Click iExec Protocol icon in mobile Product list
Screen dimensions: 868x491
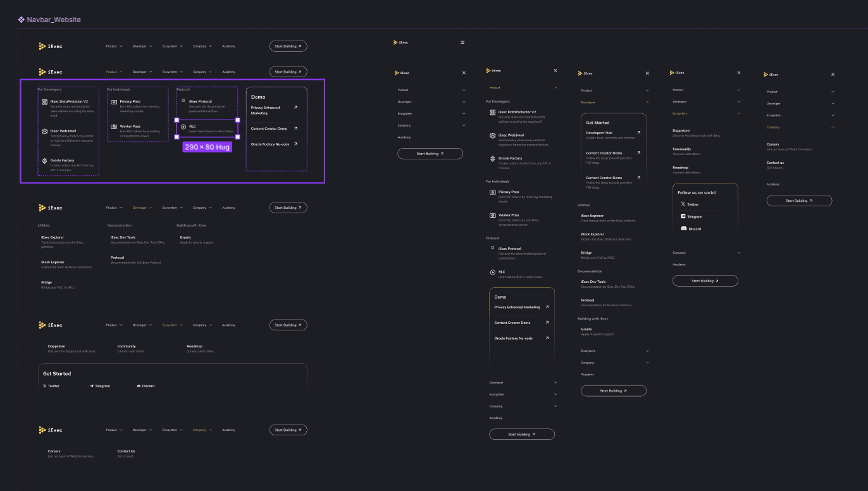pos(493,249)
